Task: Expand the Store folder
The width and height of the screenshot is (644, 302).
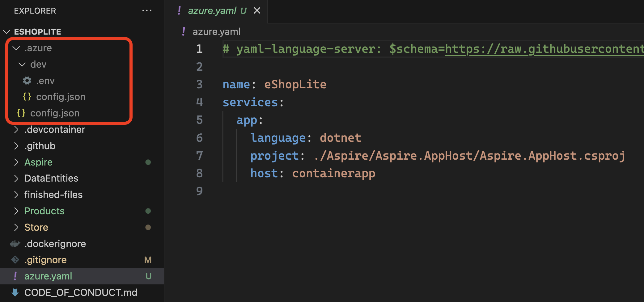Action: 16,227
